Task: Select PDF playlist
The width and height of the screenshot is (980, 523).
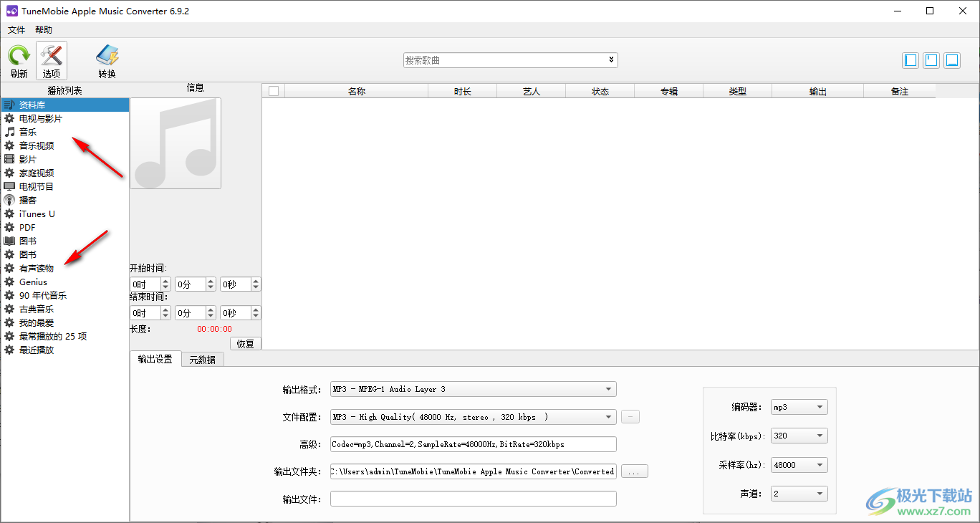Action: click(x=65, y=227)
